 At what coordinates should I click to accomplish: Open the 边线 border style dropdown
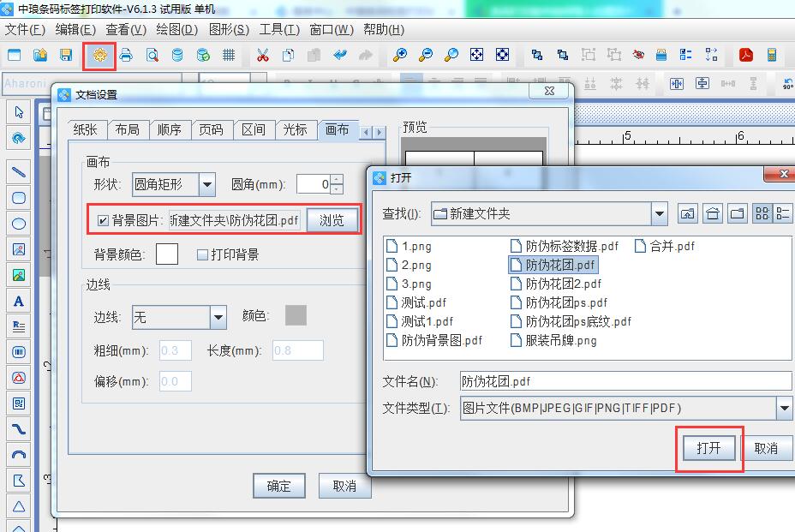point(217,318)
